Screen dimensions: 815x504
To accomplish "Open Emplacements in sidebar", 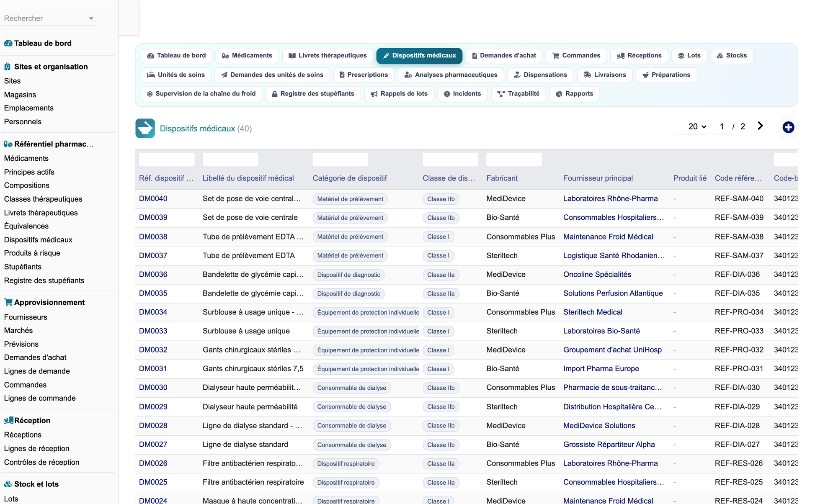I will pos(29,108).
